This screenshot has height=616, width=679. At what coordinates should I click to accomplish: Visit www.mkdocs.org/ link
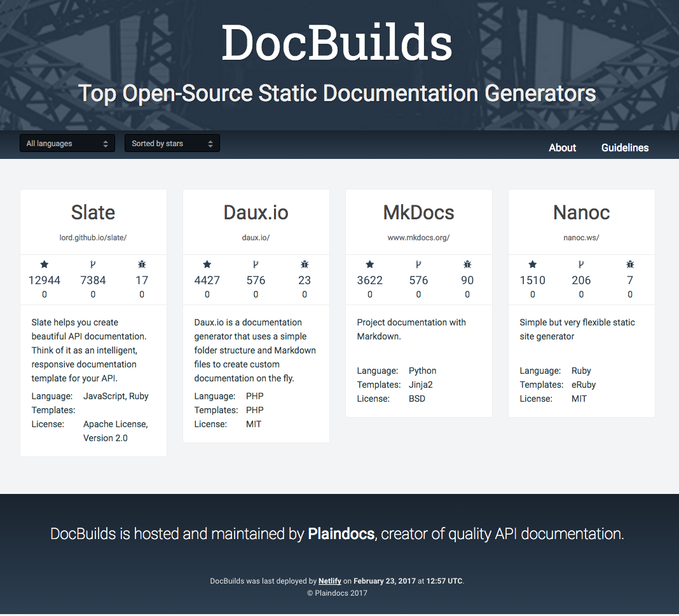(x=419, y=238)
